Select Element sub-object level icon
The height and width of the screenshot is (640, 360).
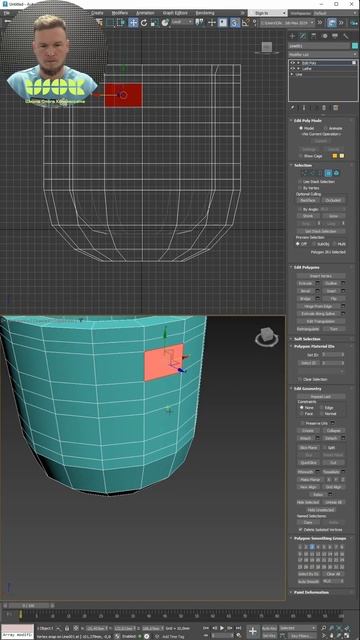[x=336, y=173]
